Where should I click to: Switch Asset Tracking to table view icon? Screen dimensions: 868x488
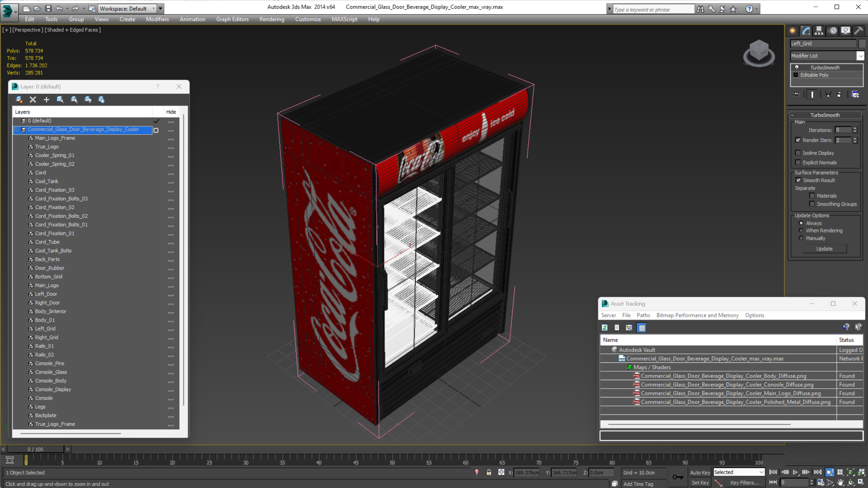point(642,327)
